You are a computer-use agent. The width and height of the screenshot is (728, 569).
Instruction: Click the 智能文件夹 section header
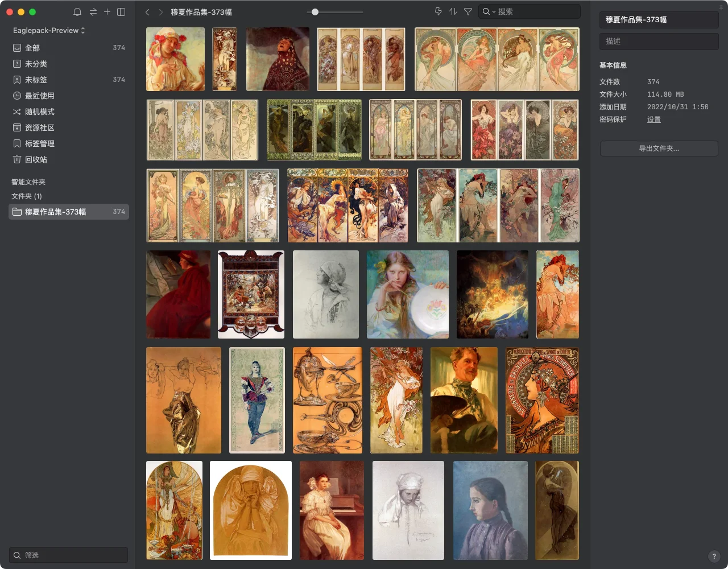[28, 182]
